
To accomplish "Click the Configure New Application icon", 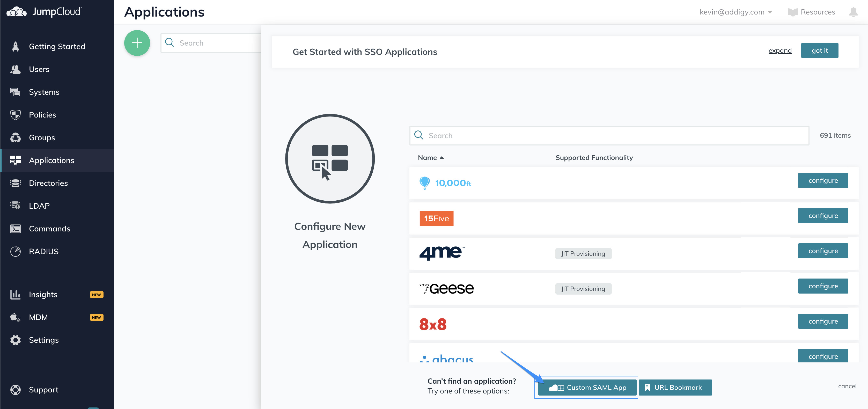I will (x=330, y=159).
